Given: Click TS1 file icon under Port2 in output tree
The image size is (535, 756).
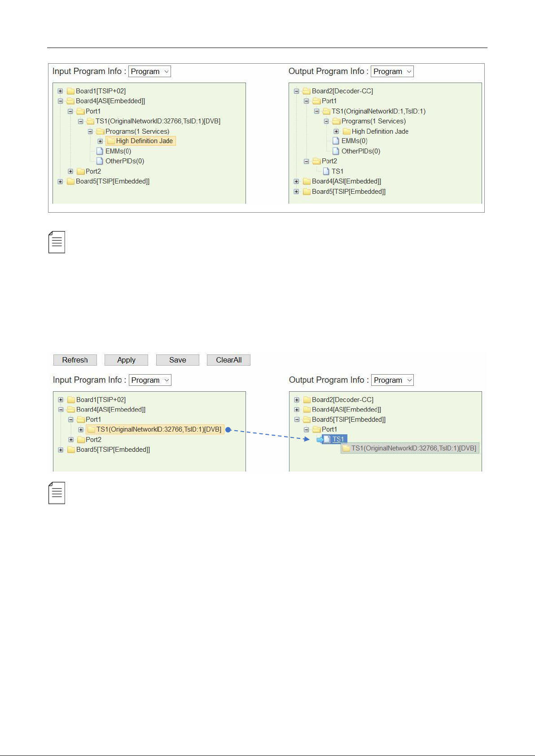Looking at the screenshot, I should (326, 171).
